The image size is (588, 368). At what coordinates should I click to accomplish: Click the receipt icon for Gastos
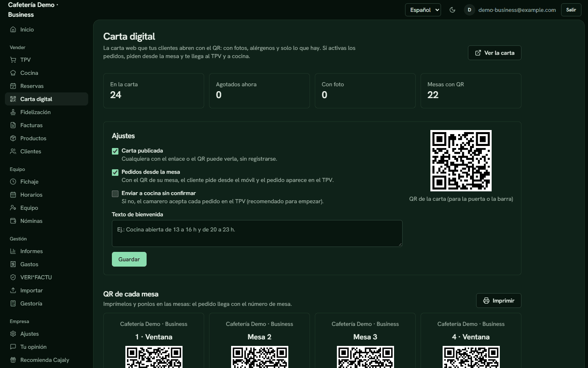point(13,264)
